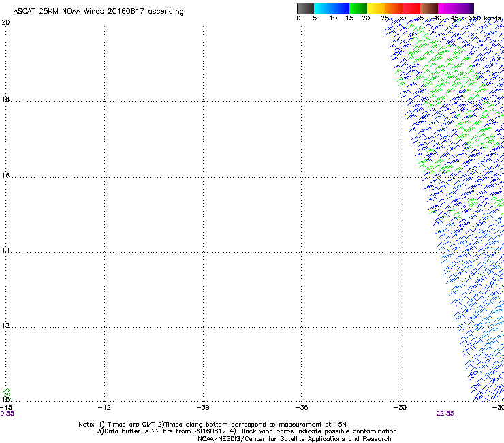Click the red 30-35 knots color segment
The height and width of the screenshot is (443, 504).
pos(411,8)
